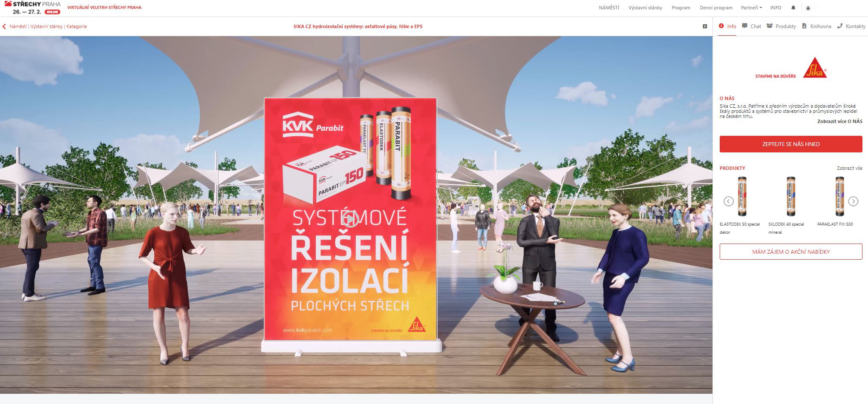Click the back chevron before Náměstí breadcrumb
868x404 pixels.
click(x=4, y=26)
